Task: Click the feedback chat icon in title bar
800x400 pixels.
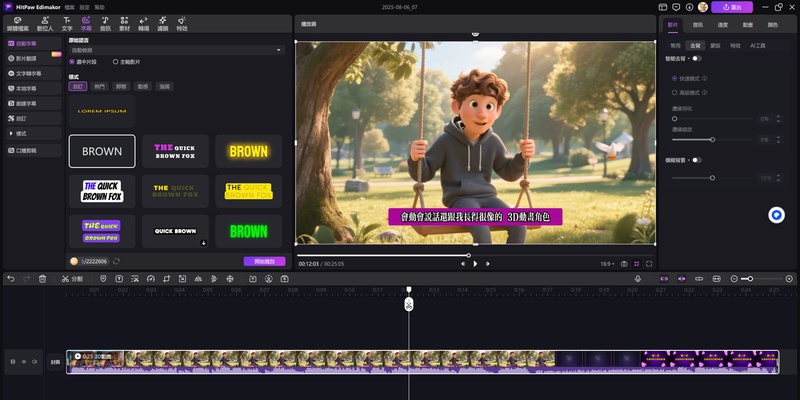Action: (x=676, y=7)
